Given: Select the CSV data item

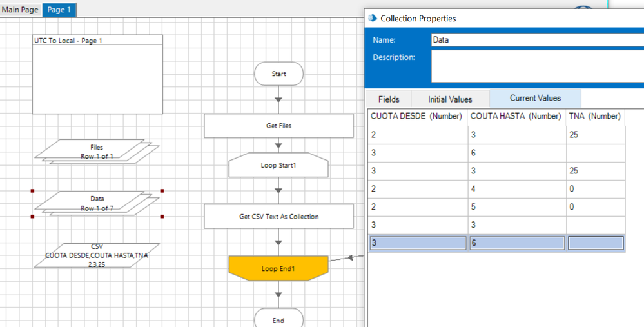Looking at the screenshot, I should click(97, 255).
